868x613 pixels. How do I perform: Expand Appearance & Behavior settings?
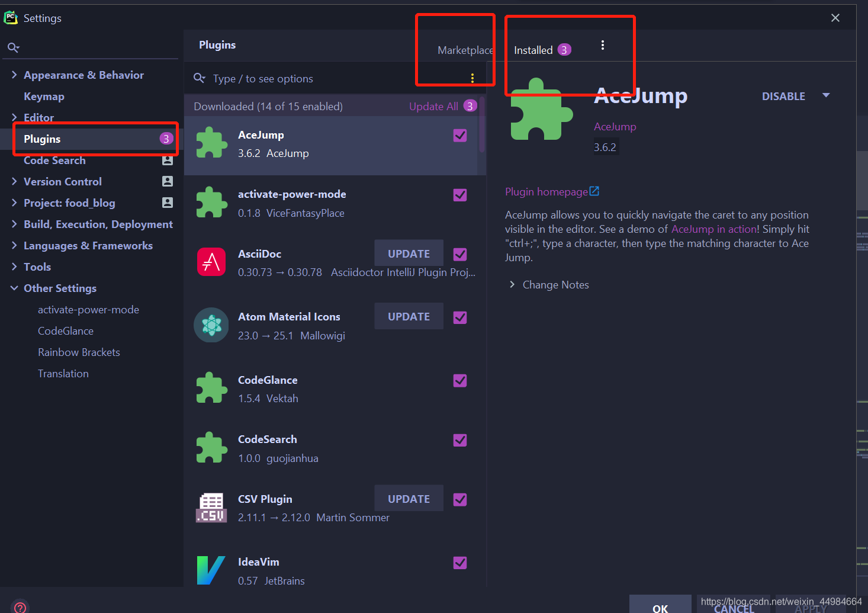click(x=14, y=75)
